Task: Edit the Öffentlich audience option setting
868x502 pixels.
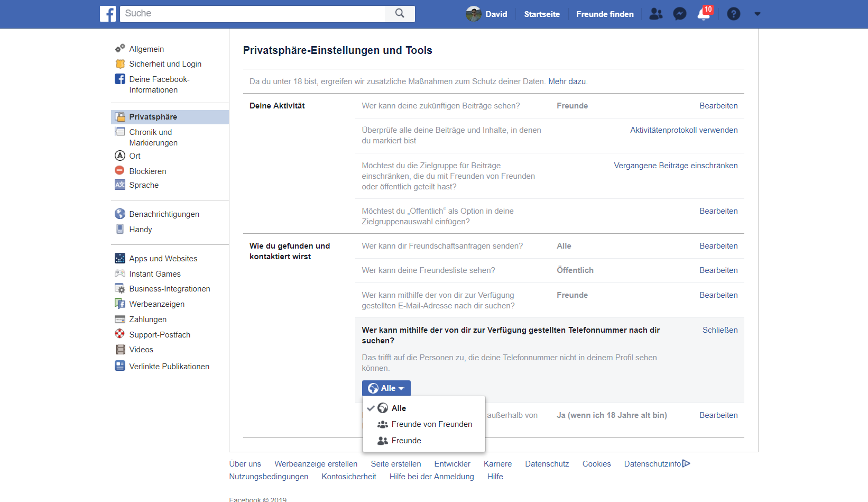Action: pos(718,211)
